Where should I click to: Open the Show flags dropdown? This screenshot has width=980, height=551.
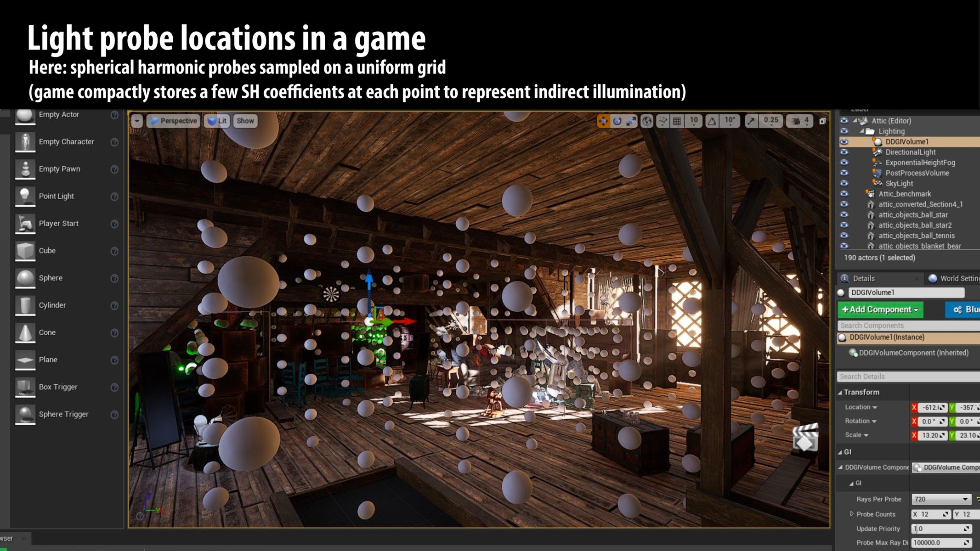tap(245, 121)
